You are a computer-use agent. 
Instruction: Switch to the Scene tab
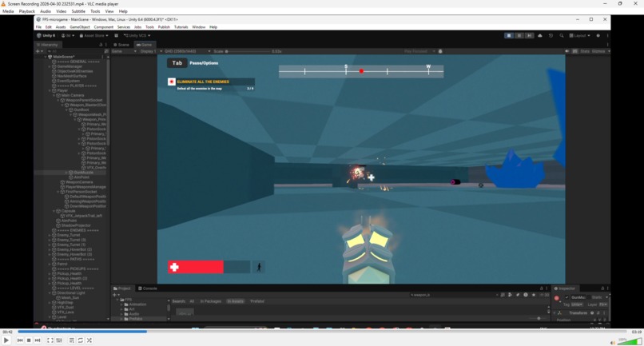click(x=121, y=45)
